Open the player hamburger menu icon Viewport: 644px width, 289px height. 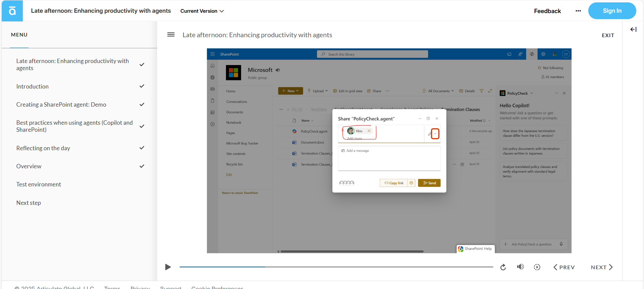171,35
